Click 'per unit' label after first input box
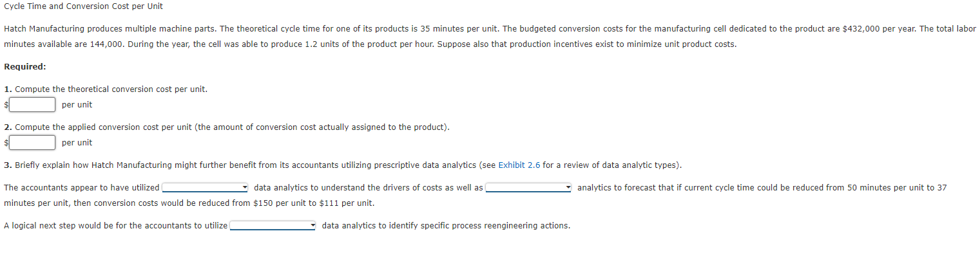This screenshot has width=980, height=258. 77,104
